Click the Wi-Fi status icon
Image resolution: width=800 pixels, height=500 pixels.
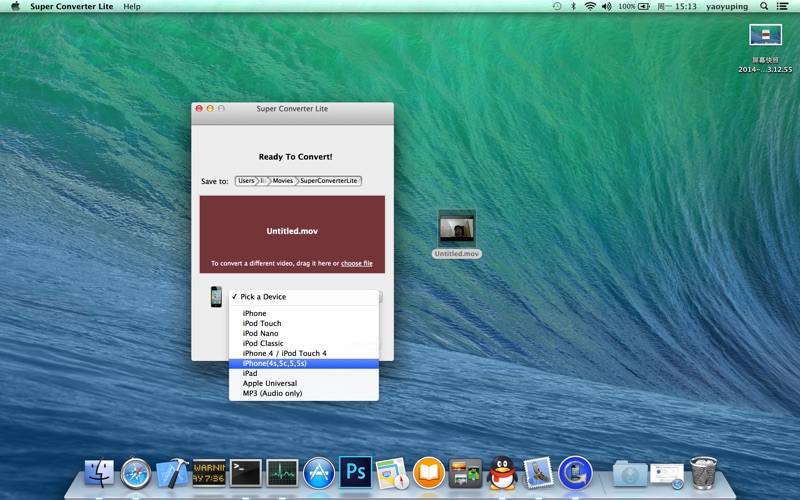coord(590,7)
